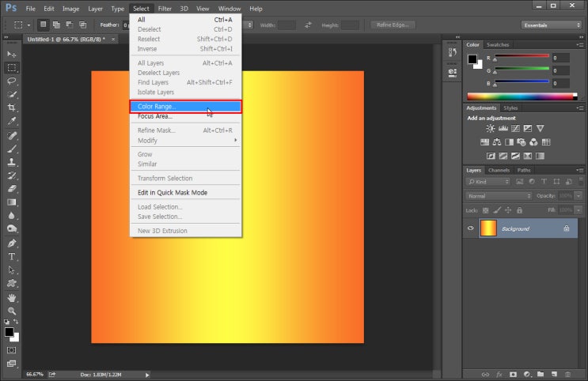Enable New selection mode in options bar
588x381 pixels.
(43, 25)
